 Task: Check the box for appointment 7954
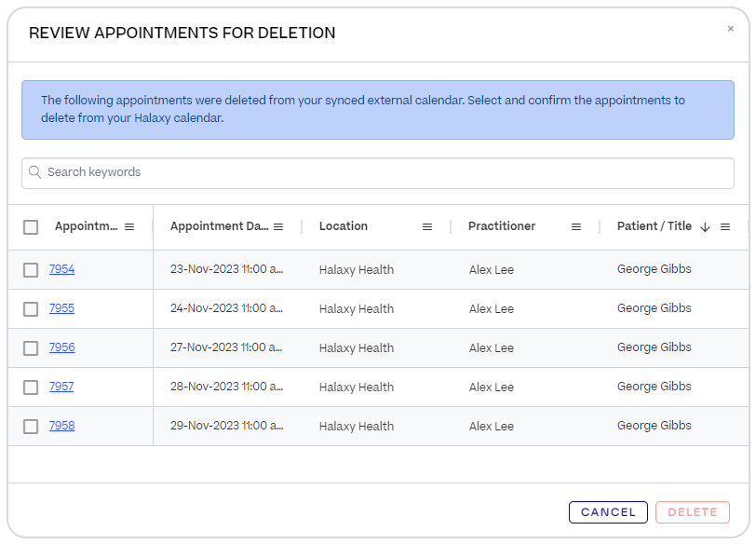pos(31,270)
